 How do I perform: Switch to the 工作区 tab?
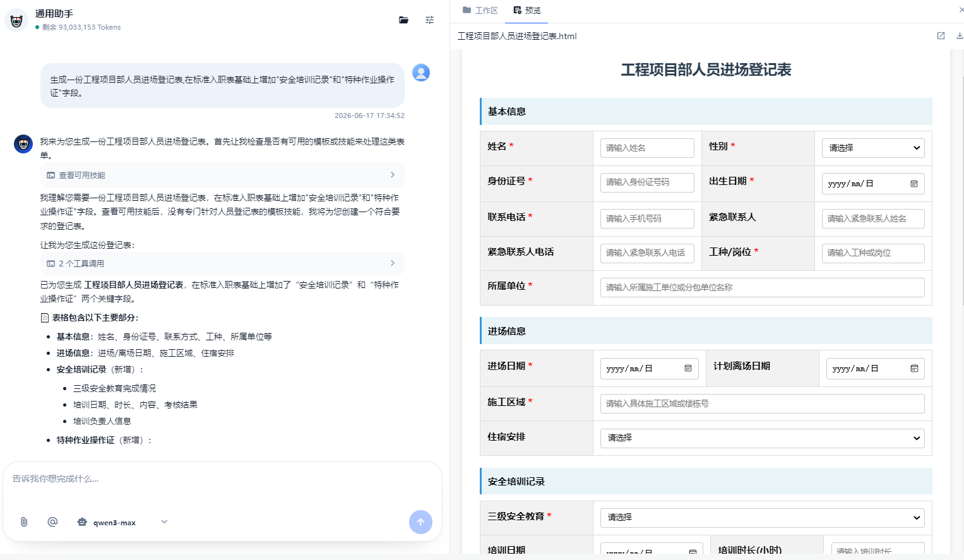480,10
